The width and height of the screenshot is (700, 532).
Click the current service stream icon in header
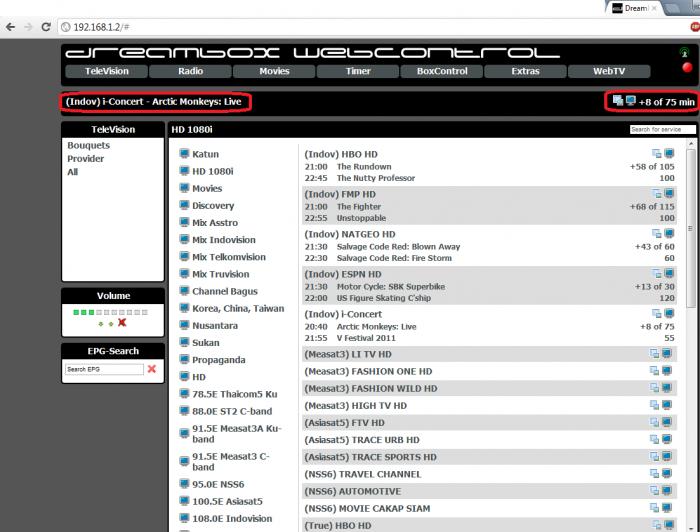(630, 101)
